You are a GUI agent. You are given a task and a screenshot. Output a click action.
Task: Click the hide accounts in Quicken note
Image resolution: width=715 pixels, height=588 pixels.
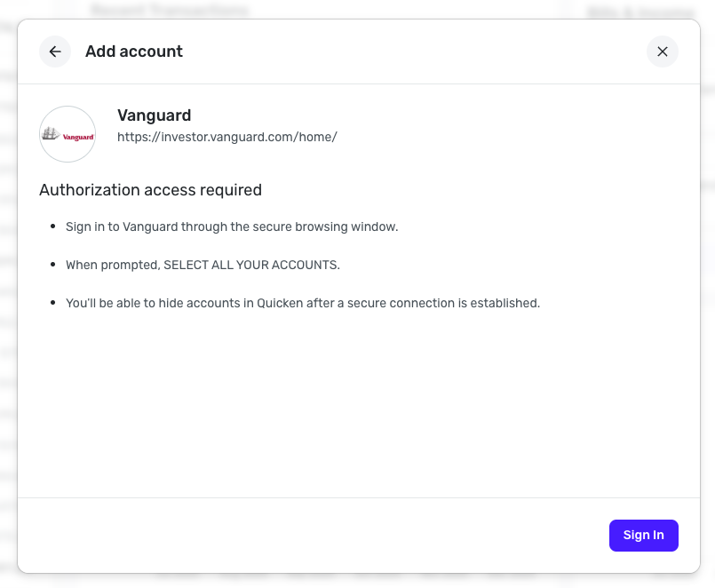[x=302, y=303]
